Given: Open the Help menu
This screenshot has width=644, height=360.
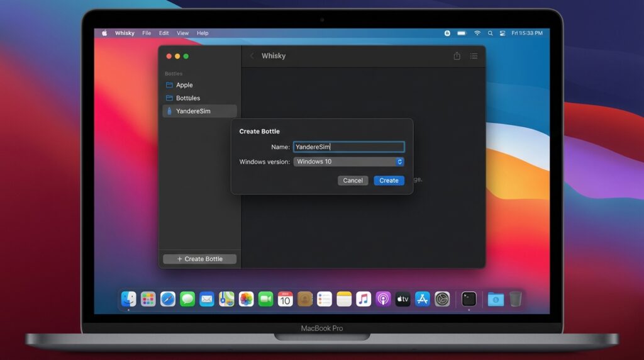Looking at the screenshot, I should 203,33.
